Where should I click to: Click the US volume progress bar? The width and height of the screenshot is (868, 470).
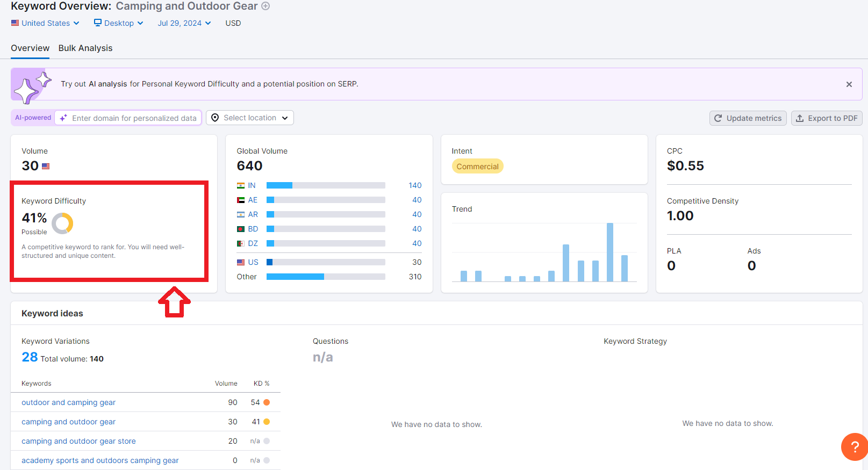pyautogui.click(x=326, y=262)
